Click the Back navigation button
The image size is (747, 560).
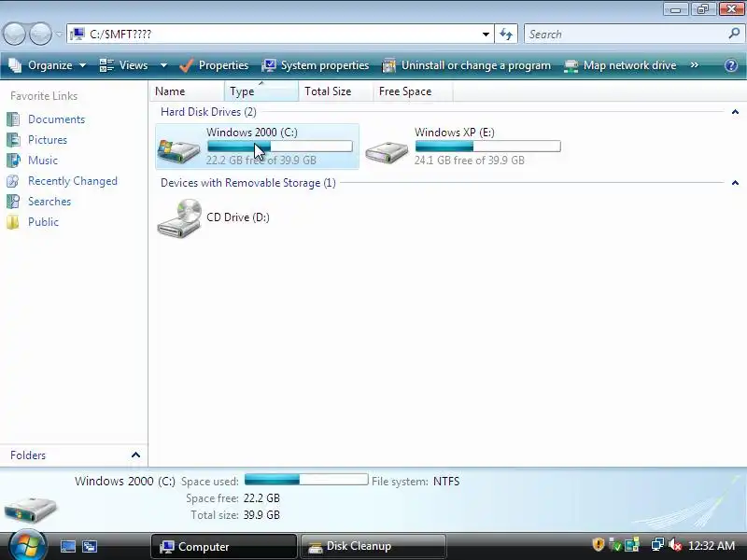coord(14,34)
